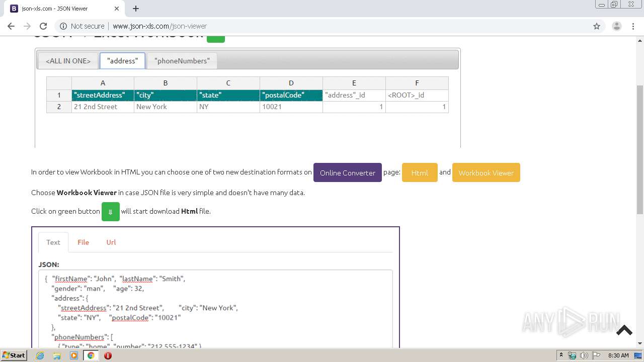Click the taskbar clock showing 8:30 AM
This screenshot has height=362, width=644.
618,355
